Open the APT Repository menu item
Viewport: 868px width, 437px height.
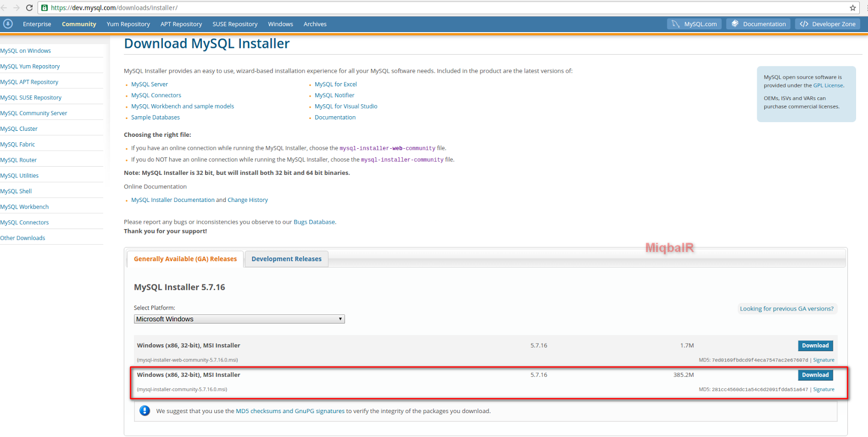coord(181,24)
